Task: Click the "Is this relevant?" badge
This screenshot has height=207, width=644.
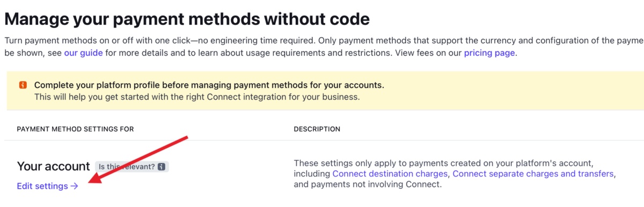Action: [x=132, y=167]
